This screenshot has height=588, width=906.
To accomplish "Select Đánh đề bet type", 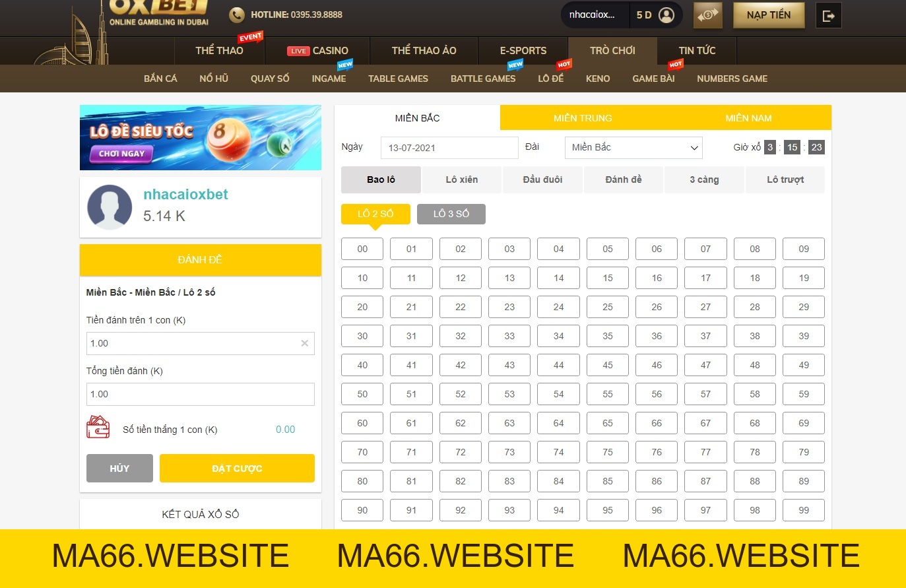I will (624, 180).
